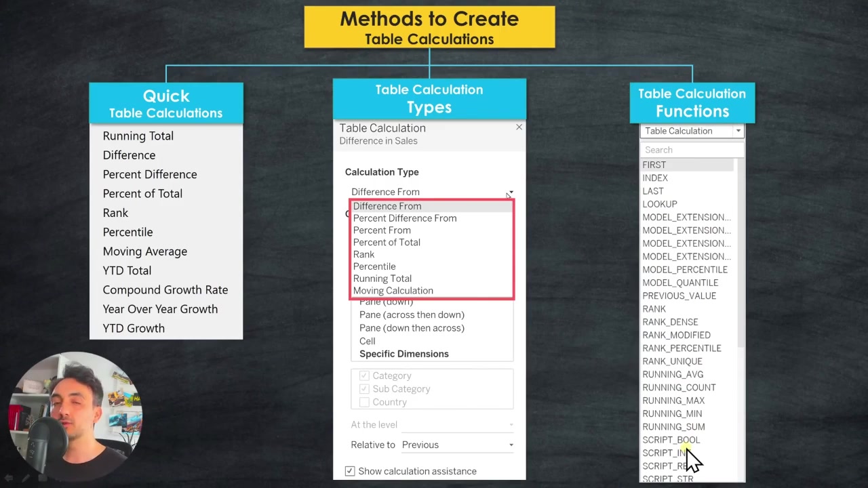Image resolution: width=868 pixels, height=488 pixels.
Task: Enable the Country dimension checkbox
Action: tap(364, 402)
